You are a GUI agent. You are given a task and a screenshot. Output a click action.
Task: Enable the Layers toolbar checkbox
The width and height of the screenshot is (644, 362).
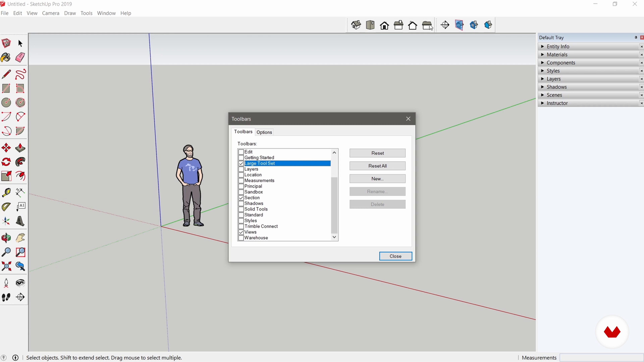tap(241, 169)
